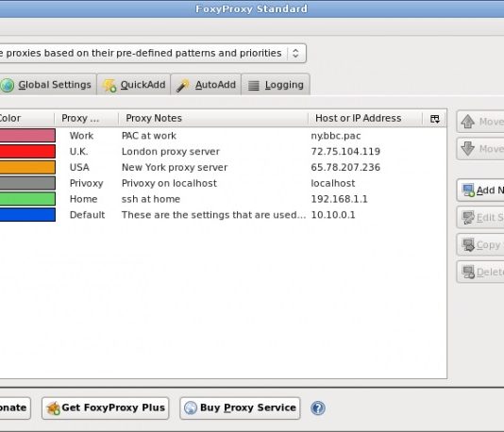The height and width of the screenshot is (432, 504).
Task: Open the Global Settings tab
Action: pyautogui.click(x=47, y=85)
